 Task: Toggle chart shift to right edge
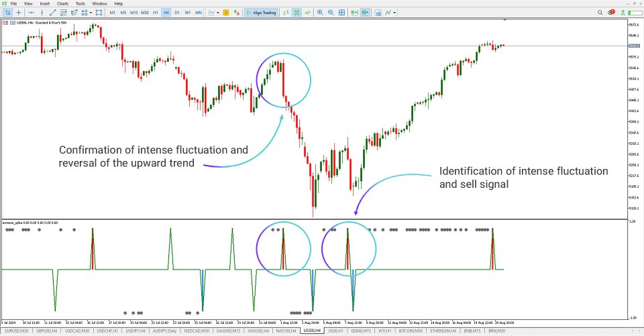coord(365,13)
